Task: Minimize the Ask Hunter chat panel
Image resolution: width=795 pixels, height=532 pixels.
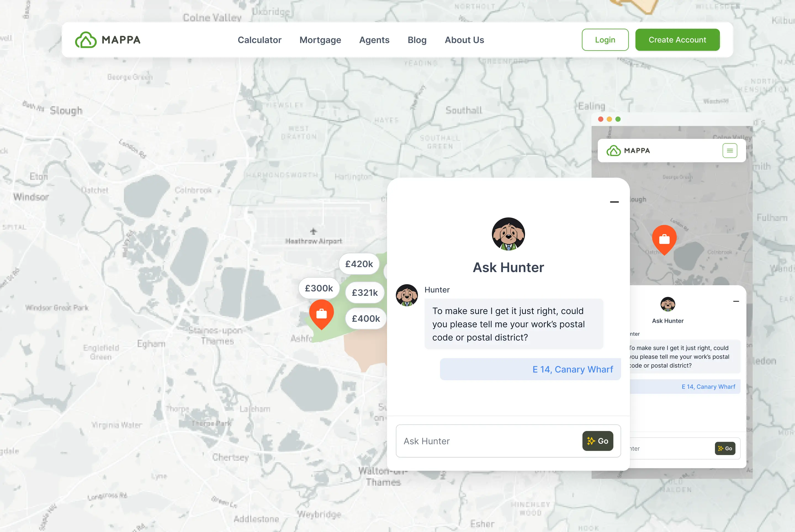Action: pos(614,202)
